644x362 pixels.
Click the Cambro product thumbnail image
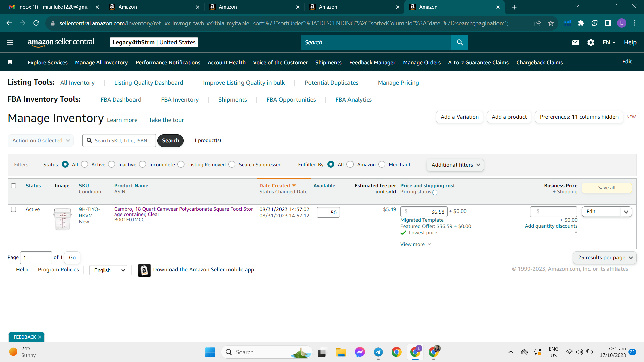(62, 219)
